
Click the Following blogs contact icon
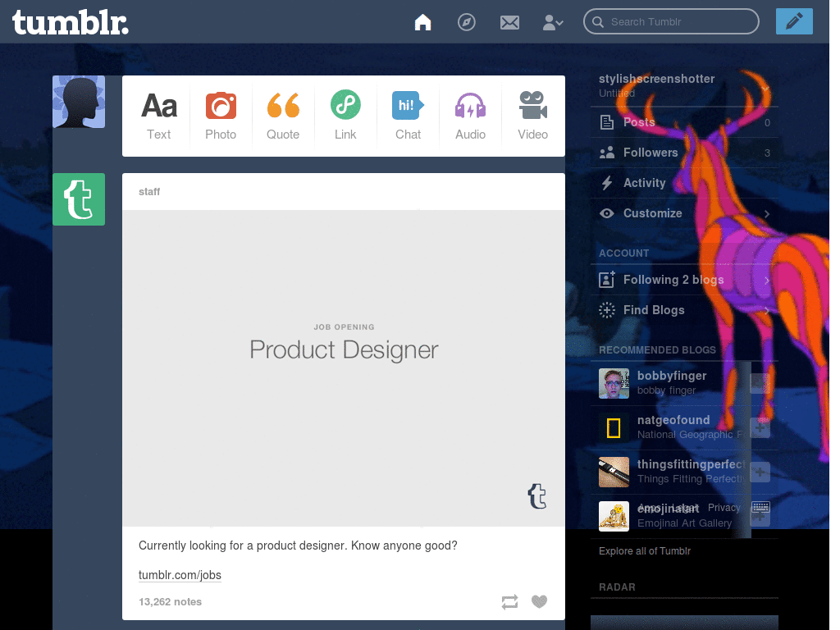click(606, 280)
